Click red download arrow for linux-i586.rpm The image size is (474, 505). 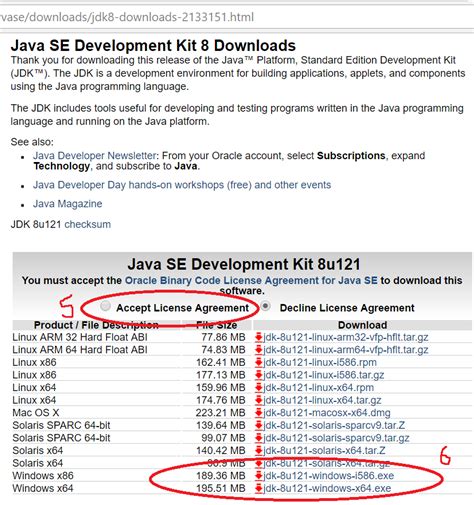pos(259,362)
